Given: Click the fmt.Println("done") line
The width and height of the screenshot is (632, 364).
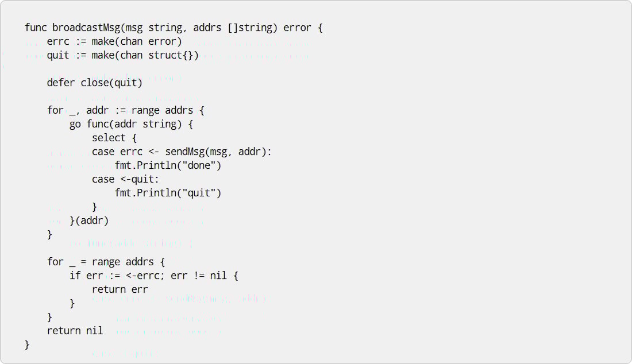Looking at the screenshot, I should point(168,165).
